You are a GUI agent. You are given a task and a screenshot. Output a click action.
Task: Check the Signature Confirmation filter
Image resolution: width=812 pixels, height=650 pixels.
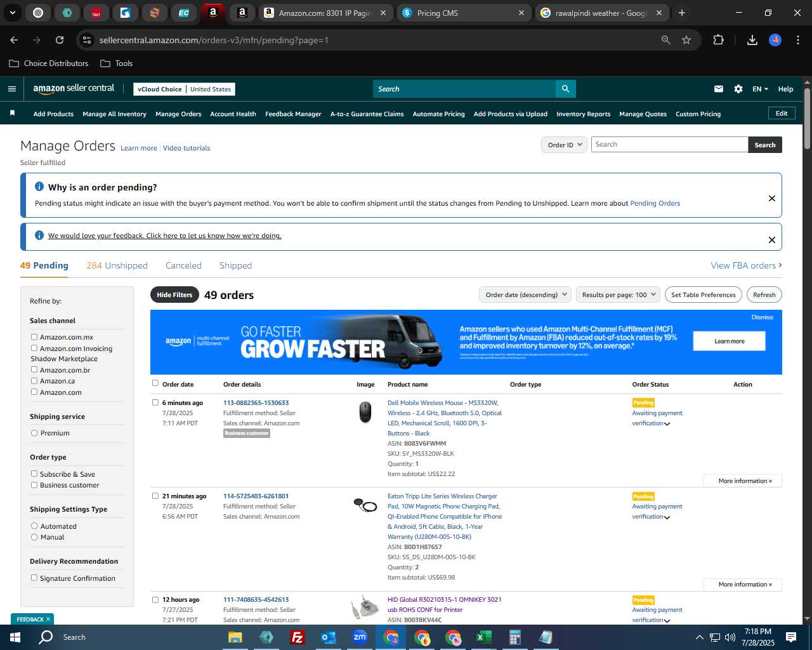tap(34, 578)
